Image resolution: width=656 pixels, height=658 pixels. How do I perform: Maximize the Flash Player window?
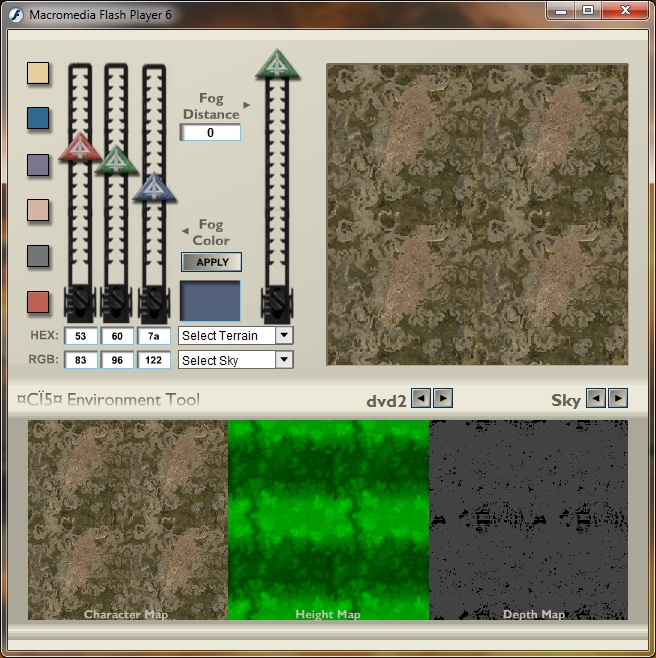[x=588, y=11]
